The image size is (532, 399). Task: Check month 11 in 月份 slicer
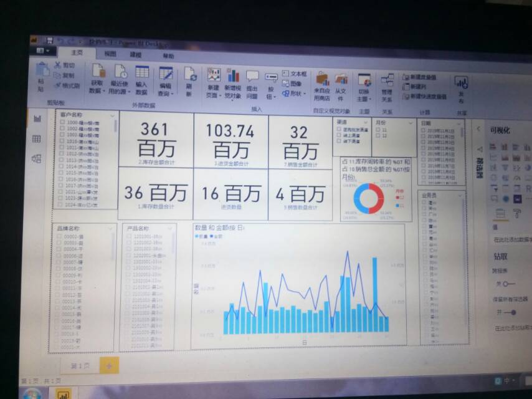coord(378,130)
